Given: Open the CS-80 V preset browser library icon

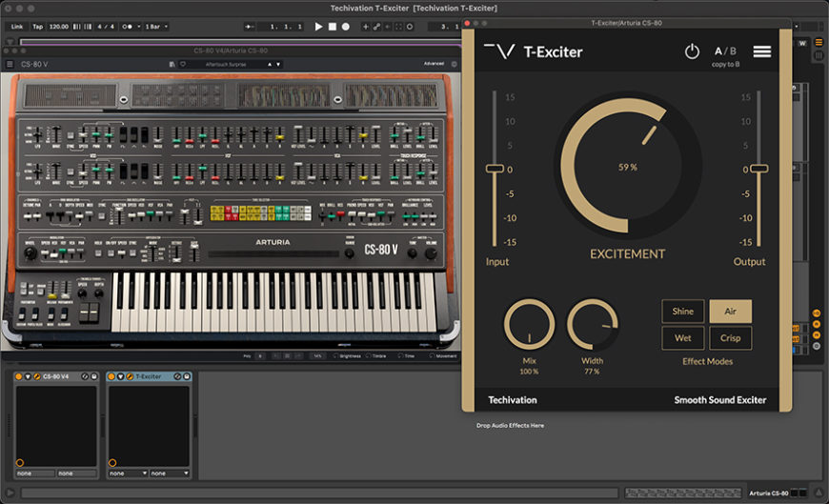Looking at the screenshot, I should click(x=172, y=65).
